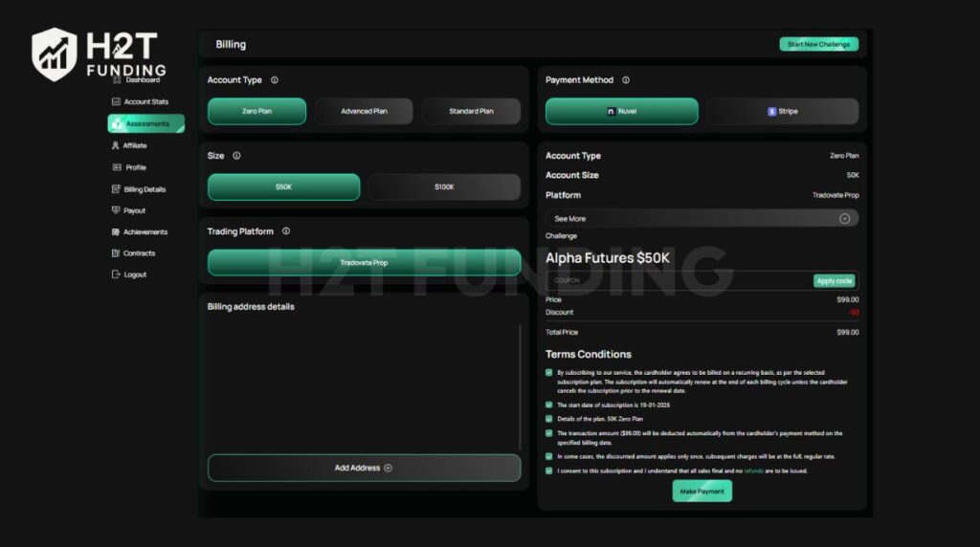Click the Total Price $99.00 value
Screen dimensions: 980x547
pos(848,332)
